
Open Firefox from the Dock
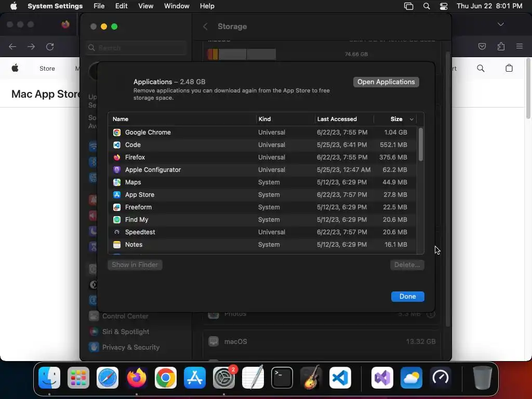(137, 378)
